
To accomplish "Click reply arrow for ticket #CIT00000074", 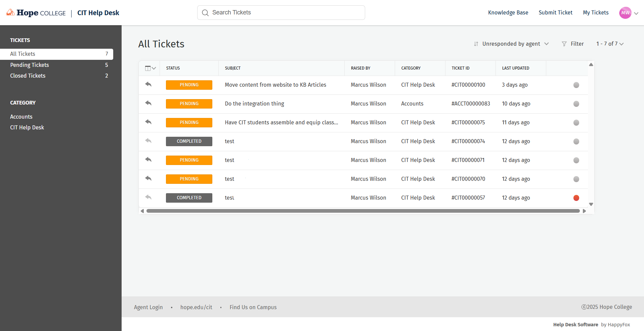I will point(148,141).
